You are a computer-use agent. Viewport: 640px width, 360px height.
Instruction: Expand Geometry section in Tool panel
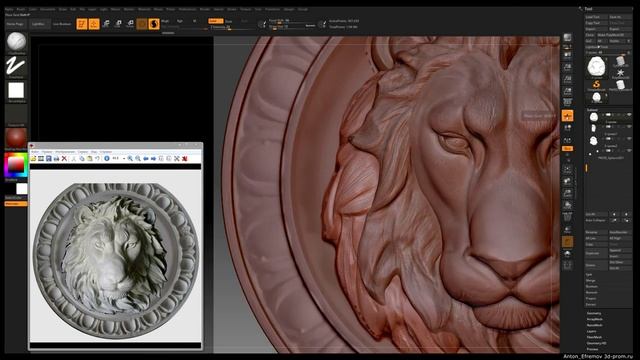pyautogui.click(x=594, y=313)
